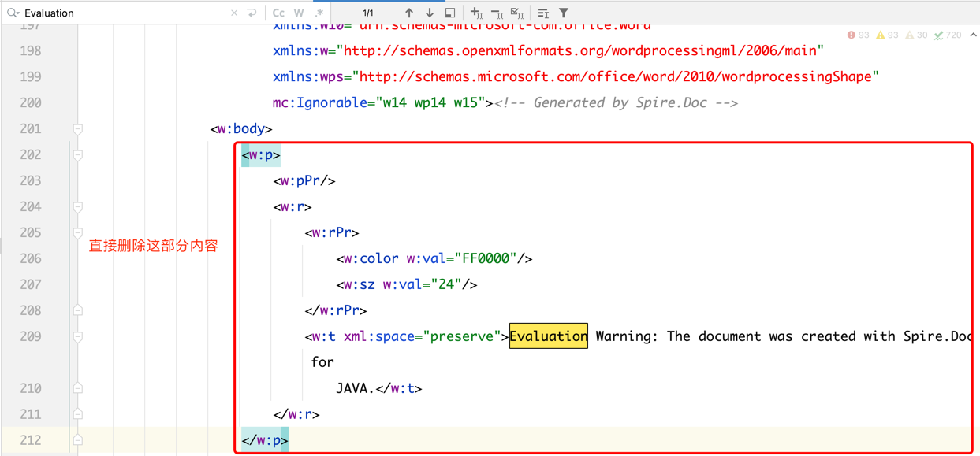Image resolution: width=980 pixels, height=456 pixels.
Task: Go to previous occurrence with up arrow
Action: click(408, 13)
